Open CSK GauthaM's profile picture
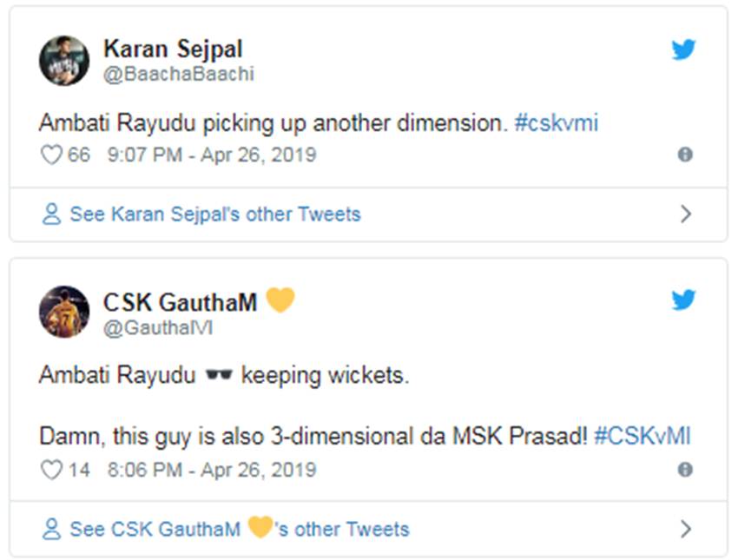This screenshot has width=738, height=560. [64, 312]
